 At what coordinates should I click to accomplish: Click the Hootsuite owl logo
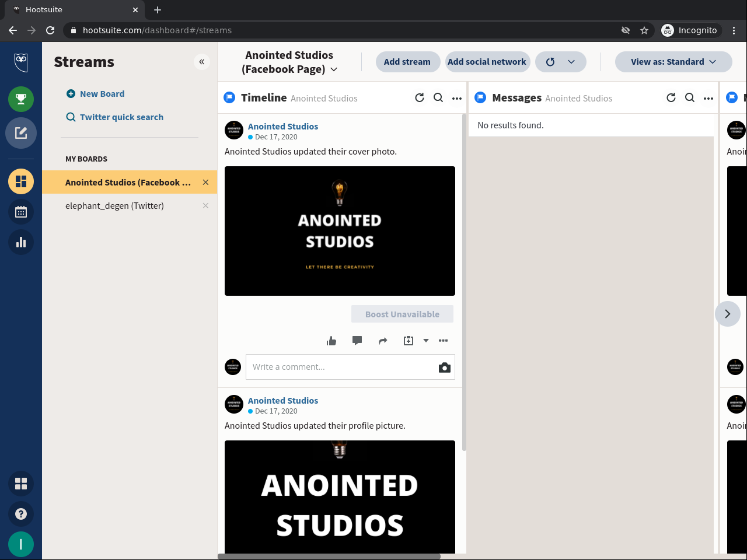click(x=21, y=62)
